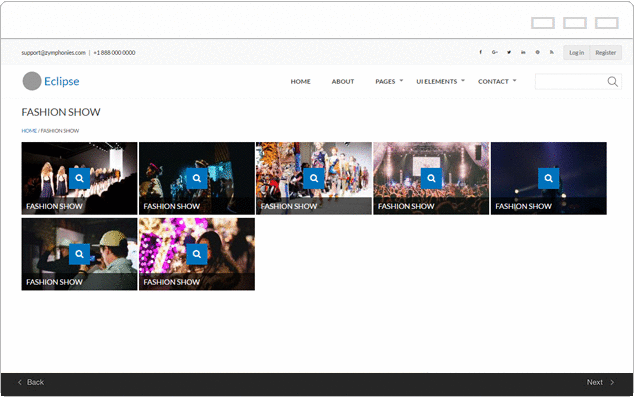Open the RSS feed icon
Image resolution: width=634 pixels, height=397 pixels.
coord(552,52)
